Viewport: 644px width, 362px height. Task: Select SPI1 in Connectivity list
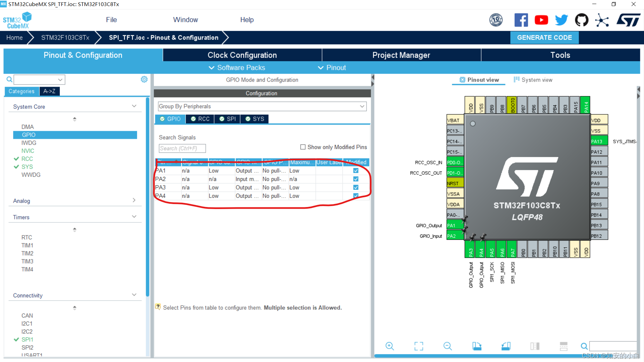click(28, 339)
